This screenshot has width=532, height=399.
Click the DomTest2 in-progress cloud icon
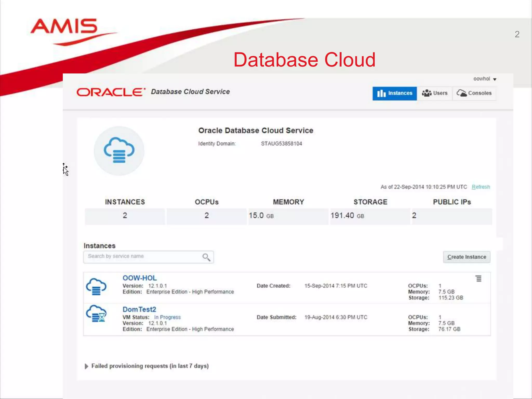[x=96, y=314]
